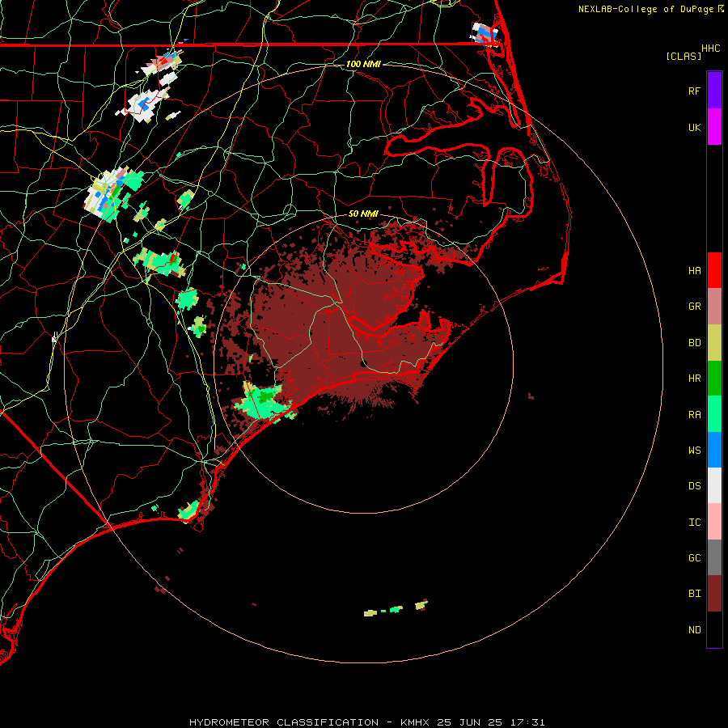This screenshot has height=728, width=728.
Task: Click the RF legend label
Action: click(x=695, y=91)
